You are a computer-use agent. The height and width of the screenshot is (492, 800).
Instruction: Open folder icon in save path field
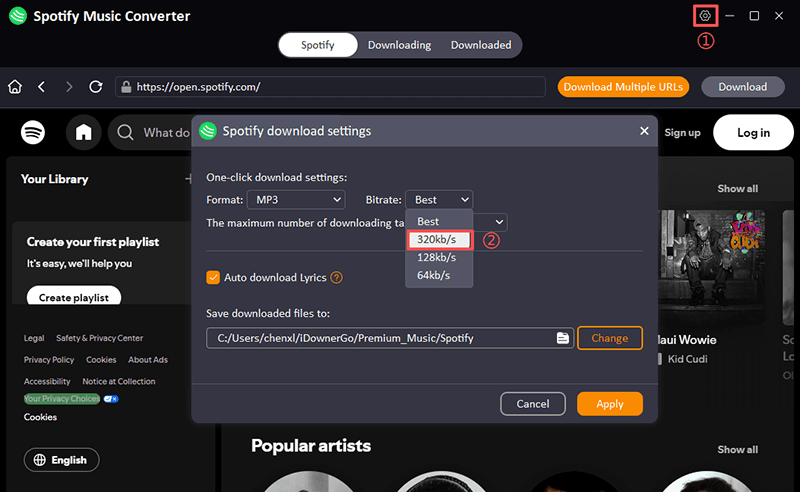tap(563, 338)
